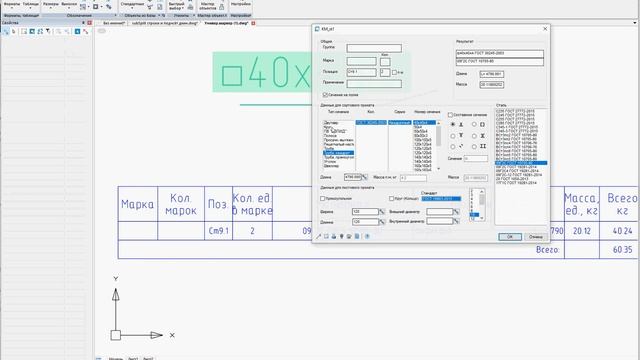This screenshot has height=360, width=640.
Task: Toggle the Прямоугольник checkbox
Action: (322, 198)
